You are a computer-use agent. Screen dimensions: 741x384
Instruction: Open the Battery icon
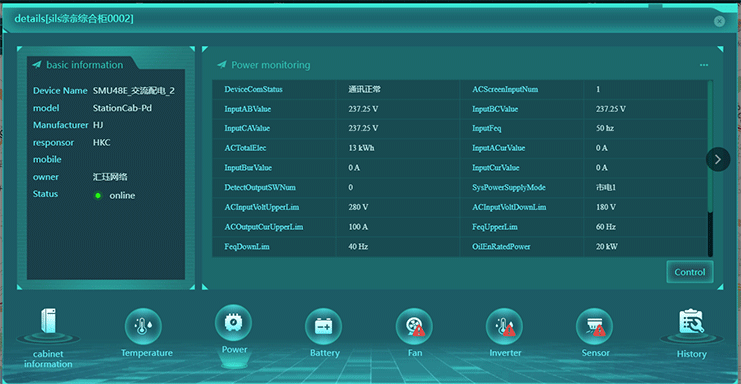324,326
